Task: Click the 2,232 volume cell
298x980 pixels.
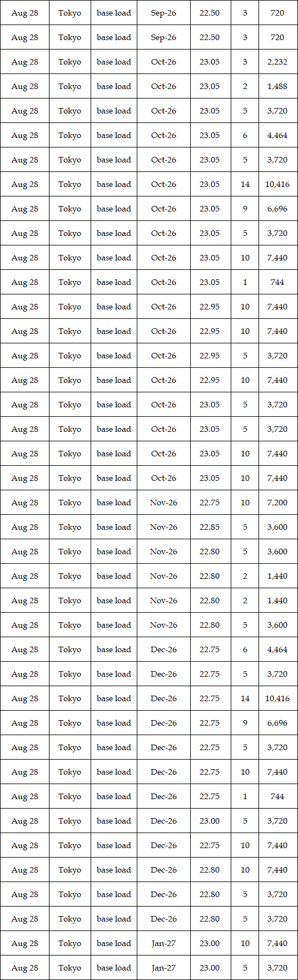Action: point(277,62)
